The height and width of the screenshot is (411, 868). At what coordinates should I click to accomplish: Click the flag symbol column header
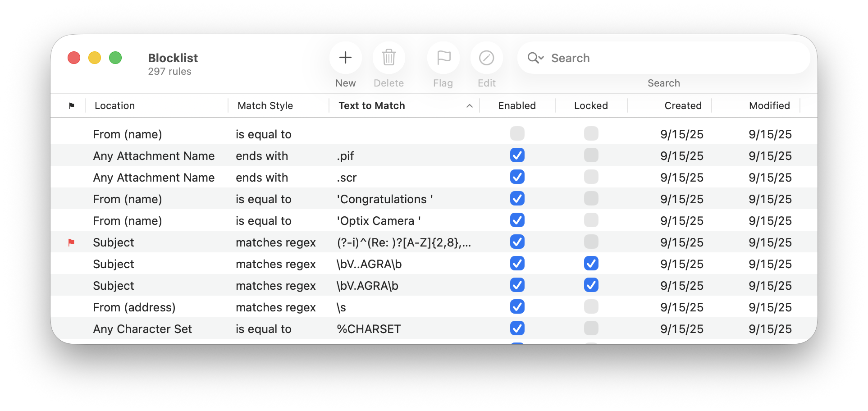pyautogui.click(x=71, y=105)
